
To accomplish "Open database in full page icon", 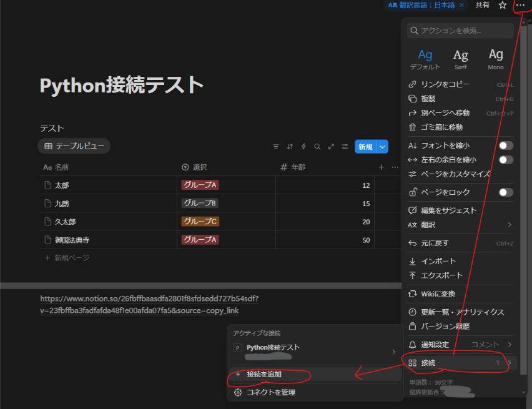I will (331, 147).
